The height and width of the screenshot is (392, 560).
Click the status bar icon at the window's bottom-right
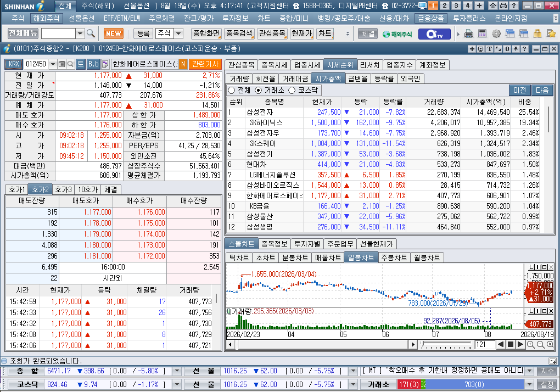click(x=552, y=361)
